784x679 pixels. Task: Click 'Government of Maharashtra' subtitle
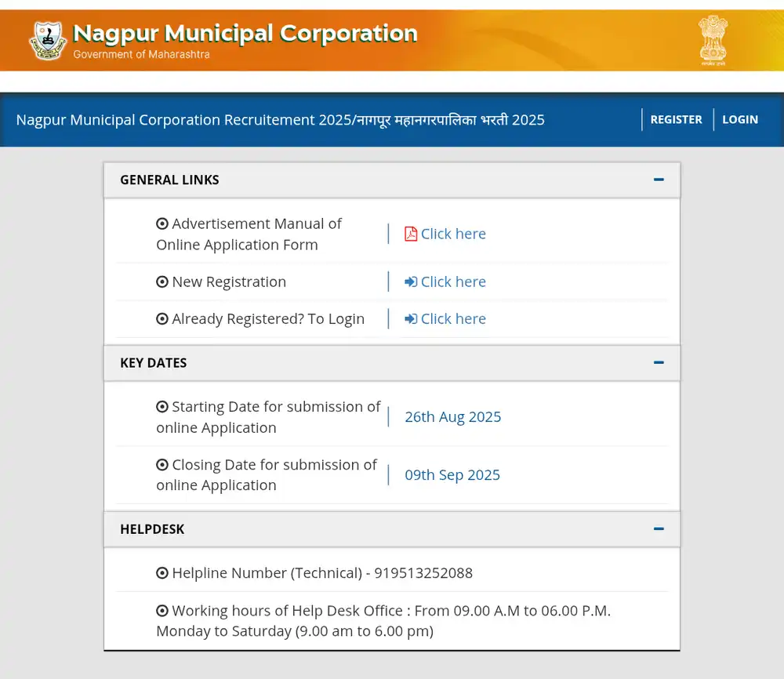tap(141, 54)
